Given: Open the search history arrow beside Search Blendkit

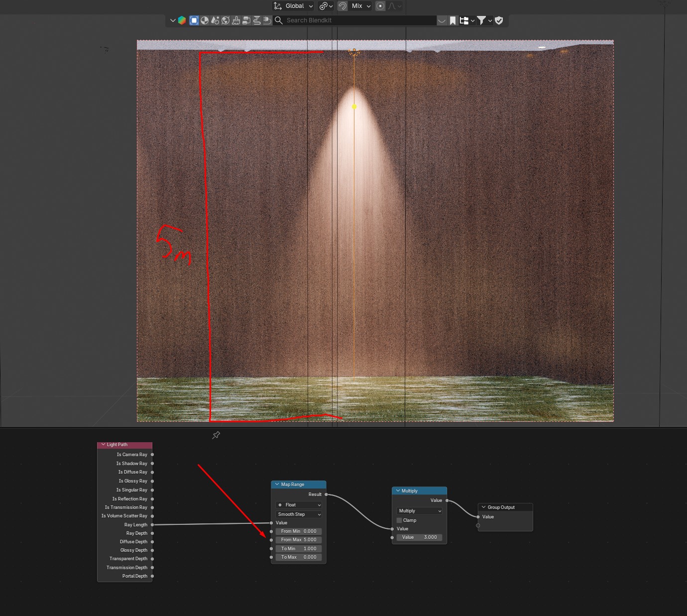Looking at the screenshot, I should 442,20.
